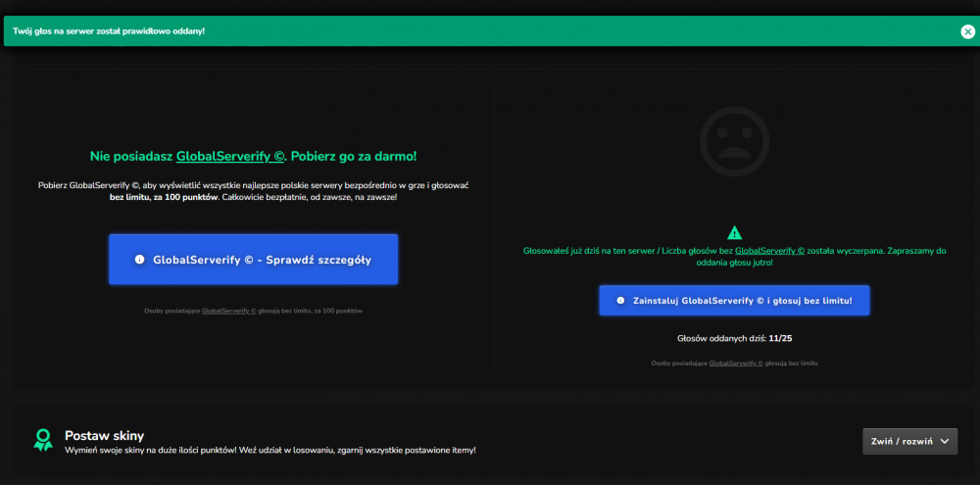Click info icon in Zainstaluj GlobalServerify button
This screenshot has width=980, height=485.
click(x=620, y=301)
